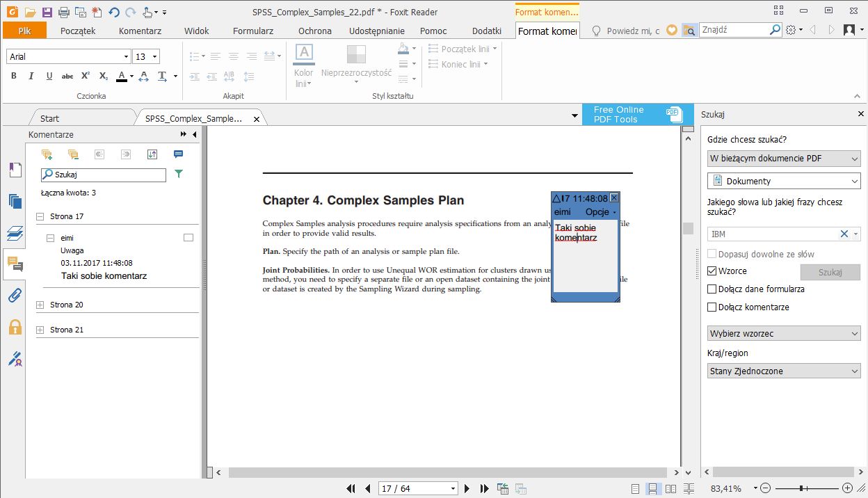Apply Bold formatting to comment text
This screenshot has width=868, height=498.
14,76
